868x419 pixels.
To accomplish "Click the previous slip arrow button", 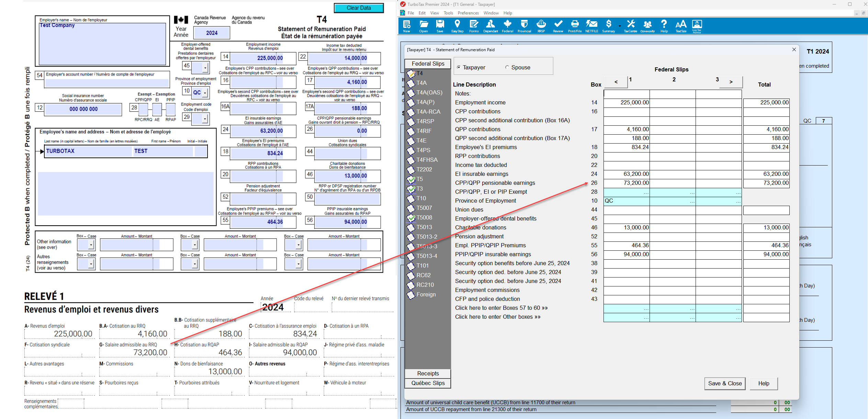I will point(616,82).
